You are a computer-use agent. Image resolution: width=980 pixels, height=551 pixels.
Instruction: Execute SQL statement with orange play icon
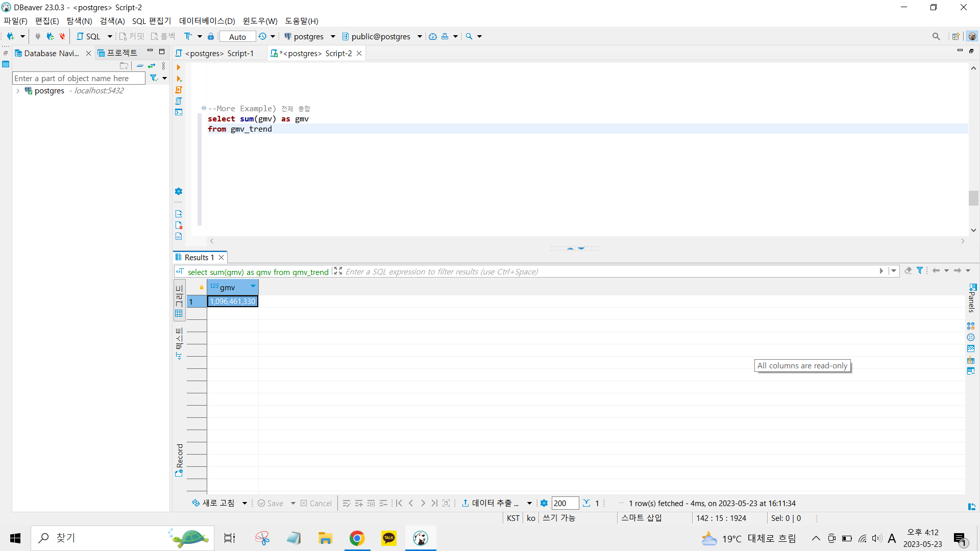(178, 67)
